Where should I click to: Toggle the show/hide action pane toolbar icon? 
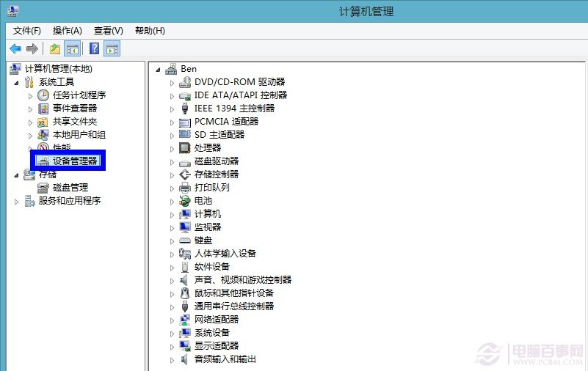click(x=112, y=49)
